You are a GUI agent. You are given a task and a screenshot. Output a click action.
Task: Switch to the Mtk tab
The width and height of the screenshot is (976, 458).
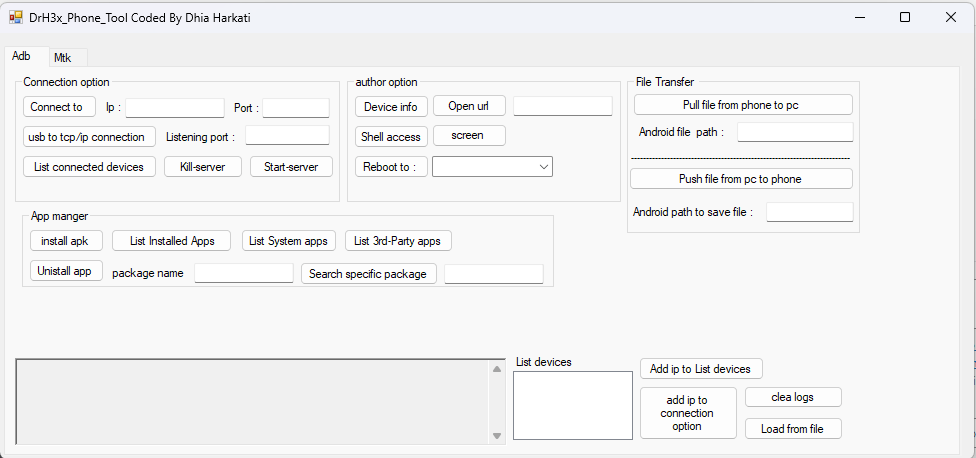pos(68,58)
